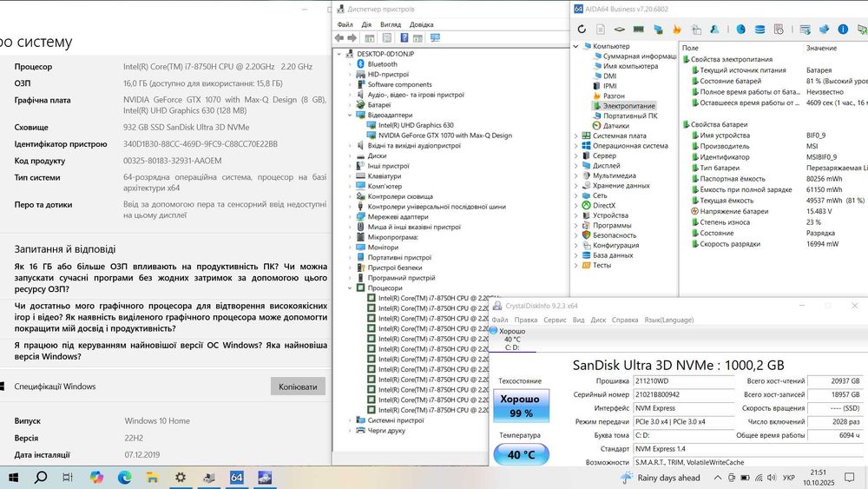Click the AIDA64 blue info toolbar icon
Image resolution: width=868 pixels, height=489 pixels.
click(843, 30)
